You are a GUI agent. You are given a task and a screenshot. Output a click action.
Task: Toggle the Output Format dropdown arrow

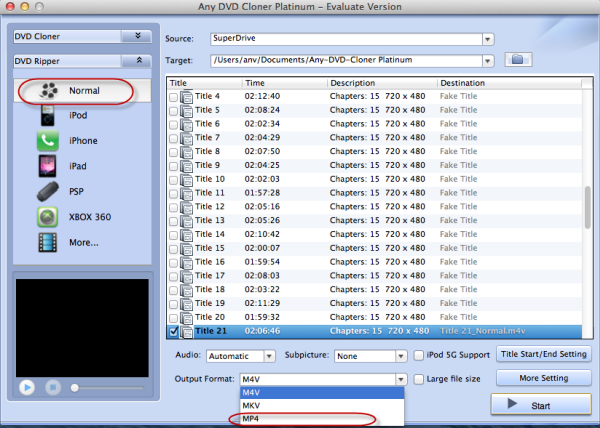click(401, 379)
